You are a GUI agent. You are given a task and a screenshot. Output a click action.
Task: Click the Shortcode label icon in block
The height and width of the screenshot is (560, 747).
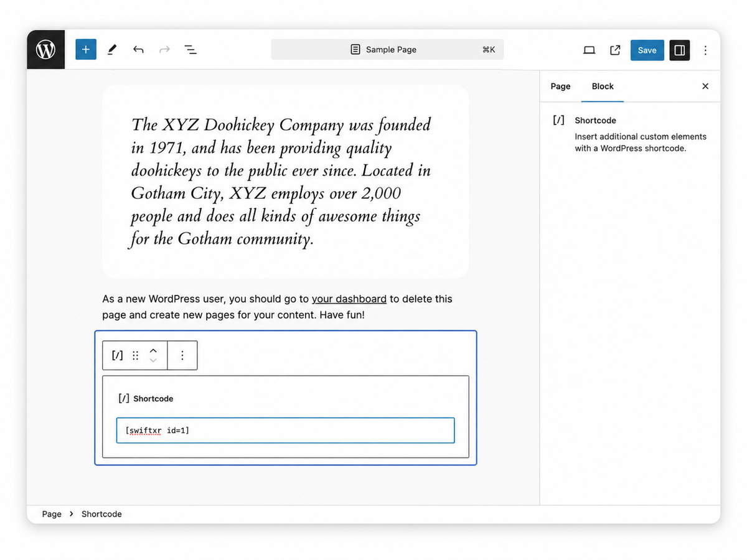pos(124,398)
